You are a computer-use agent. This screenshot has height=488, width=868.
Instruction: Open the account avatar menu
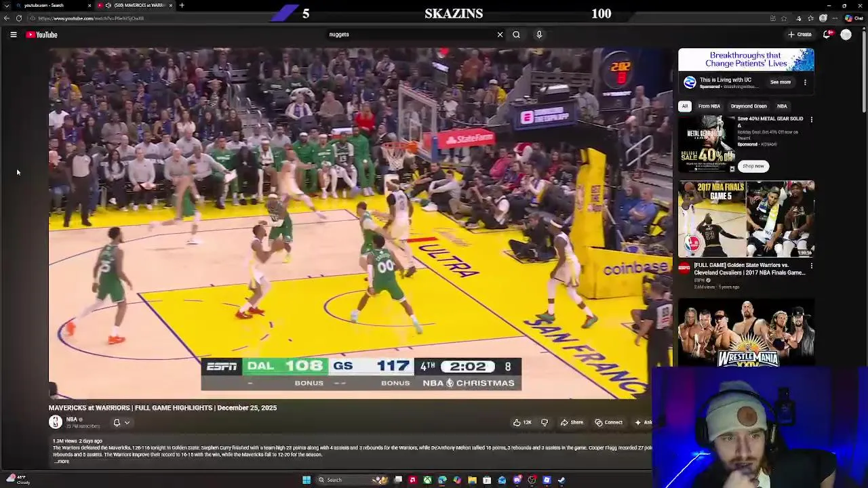pyautogui.click(x=846, y=35)
